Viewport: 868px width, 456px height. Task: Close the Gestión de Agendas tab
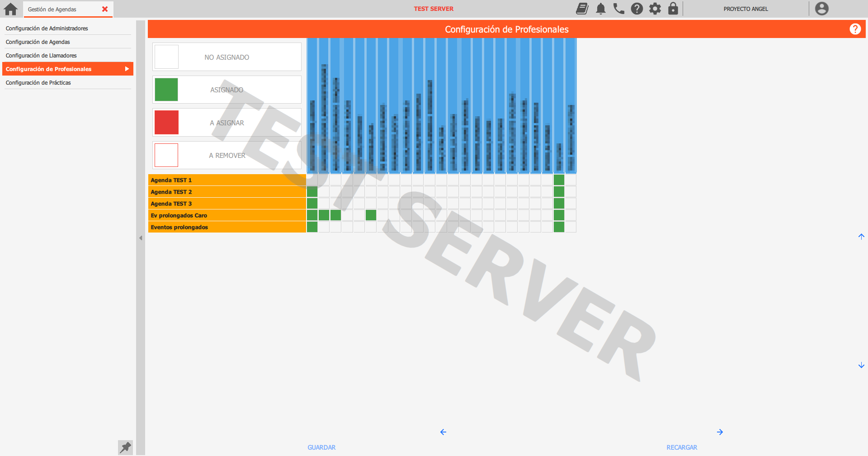click(x=105, y=9)
